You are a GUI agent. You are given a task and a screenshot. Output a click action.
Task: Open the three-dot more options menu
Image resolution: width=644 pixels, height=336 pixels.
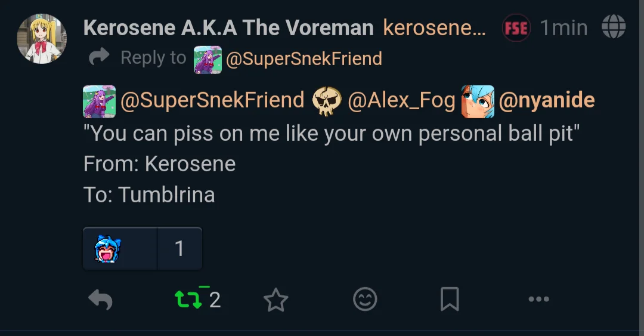click(x=538, y=299)
